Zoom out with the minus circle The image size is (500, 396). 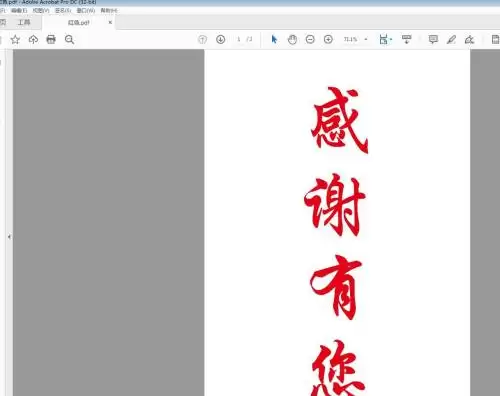pos(310,39)
